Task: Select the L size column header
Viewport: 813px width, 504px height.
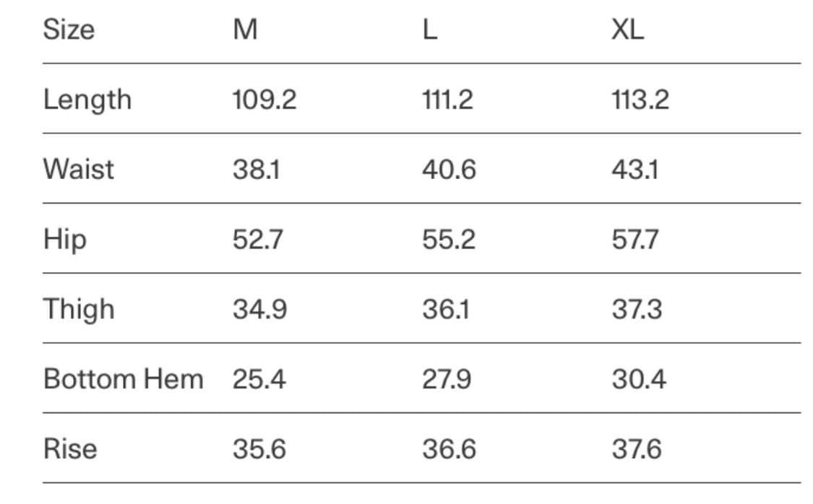Action: 429,30
